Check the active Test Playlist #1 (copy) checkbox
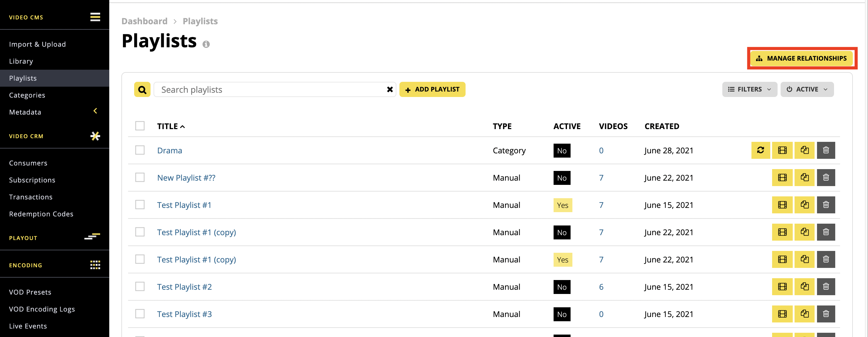Screen dimensions: 868x337 point(140,259)
